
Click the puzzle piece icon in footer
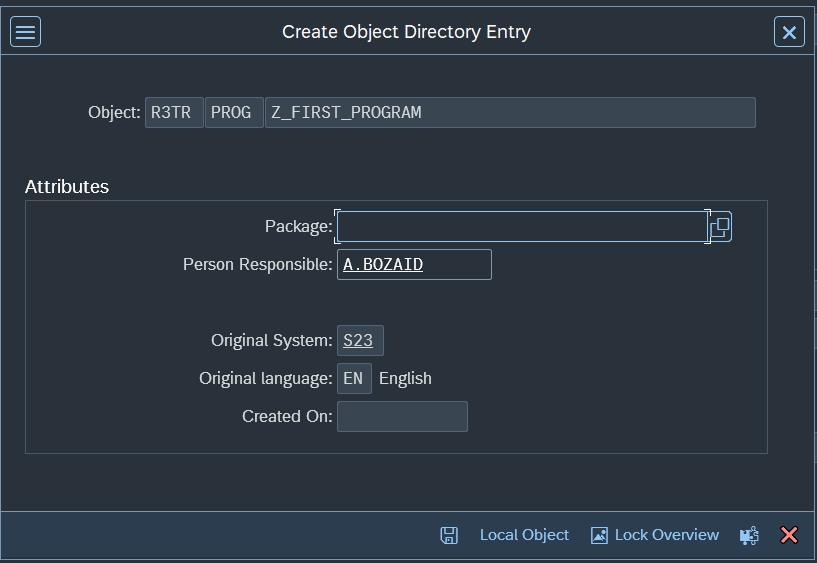749,535
